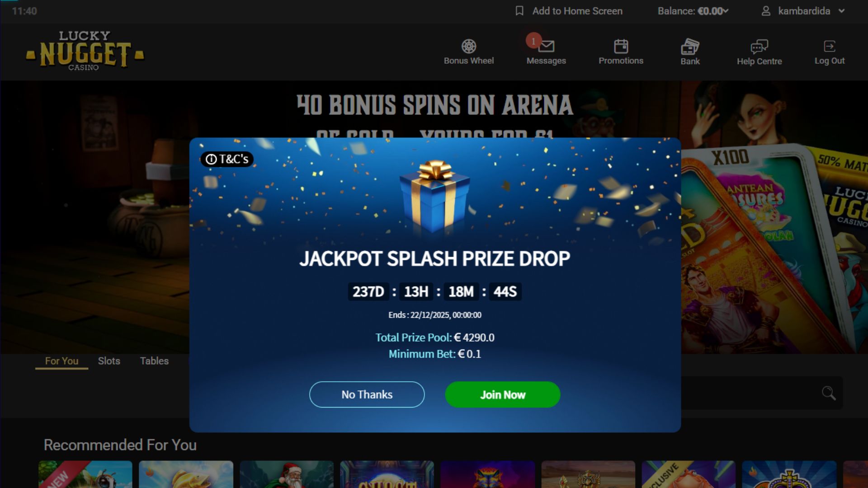Open the game thumbnail with NEW ribbon
The width and height of the screenshot is (868, 488).
pos(85,474)
